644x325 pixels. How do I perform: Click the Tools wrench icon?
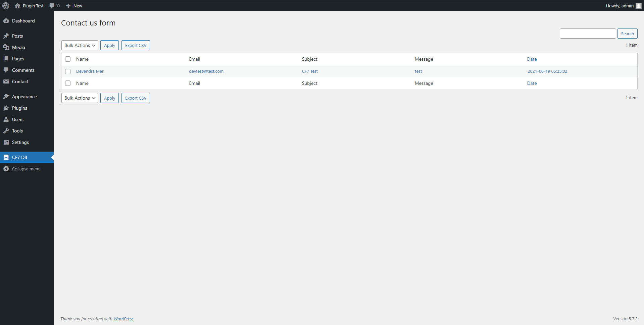coord(6,131)
